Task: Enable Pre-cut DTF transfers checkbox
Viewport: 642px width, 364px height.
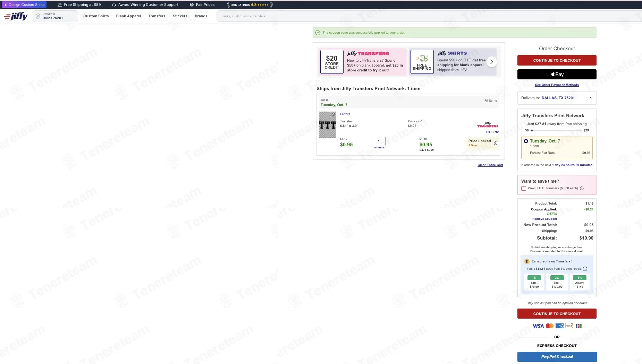Action: [x=524, y=189]
